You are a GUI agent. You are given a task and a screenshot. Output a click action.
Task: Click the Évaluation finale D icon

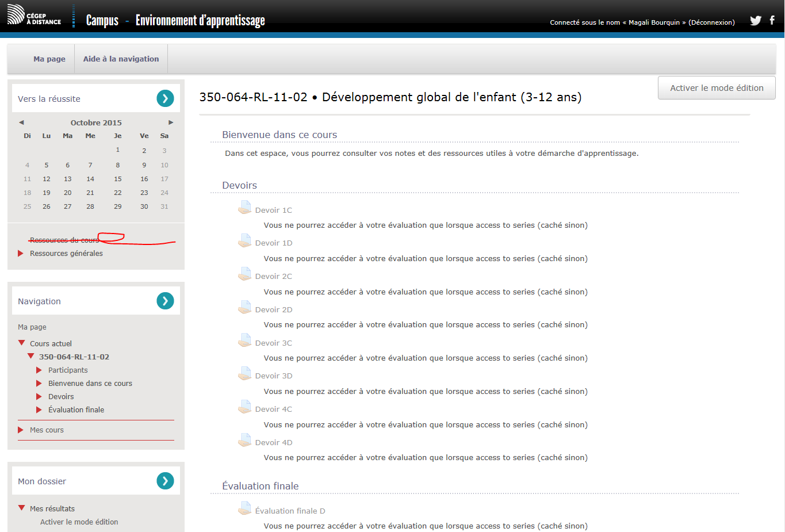pos(245,509)
